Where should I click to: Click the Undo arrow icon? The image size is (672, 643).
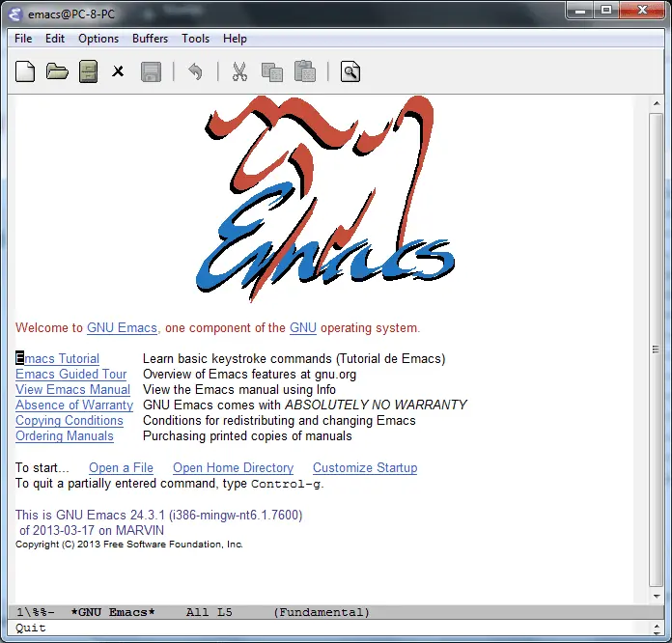click(x=195, y=71)
